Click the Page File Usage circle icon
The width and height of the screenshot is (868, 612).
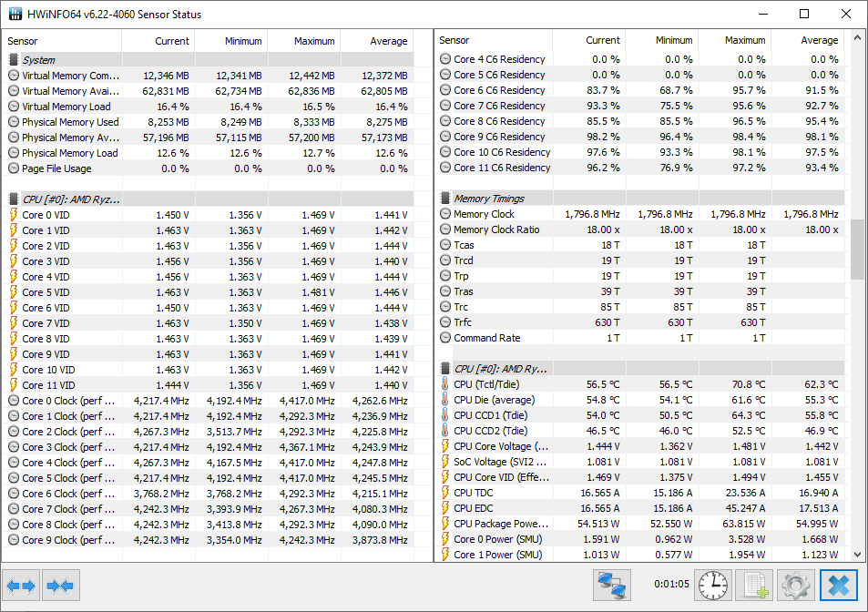14,168
